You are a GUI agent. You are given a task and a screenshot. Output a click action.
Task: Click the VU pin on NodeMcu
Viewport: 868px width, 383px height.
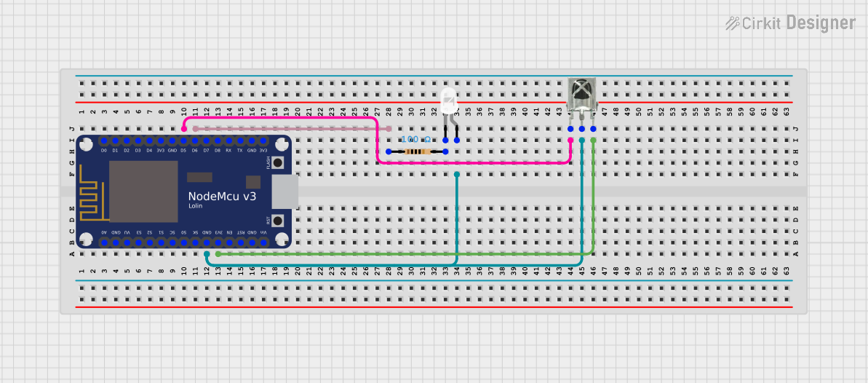point(127,242)
